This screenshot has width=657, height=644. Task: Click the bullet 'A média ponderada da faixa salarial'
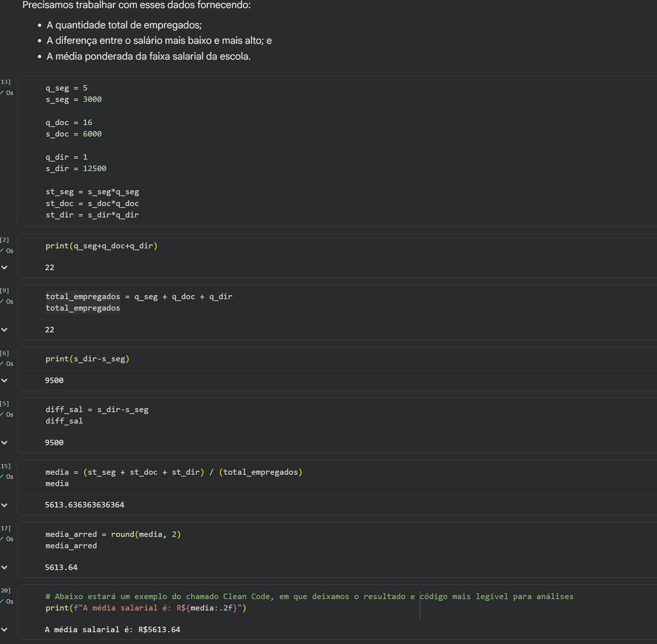coord(148,56)
